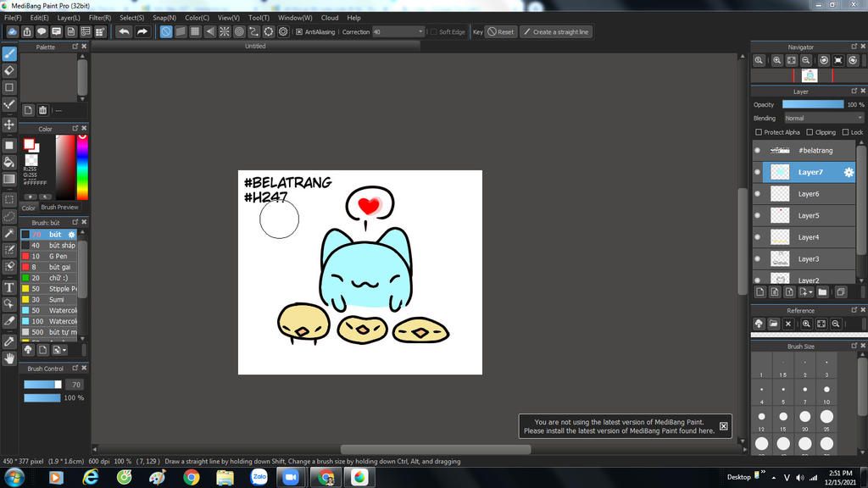Enable the Clipping checkbox

click(x=810, y=132)
